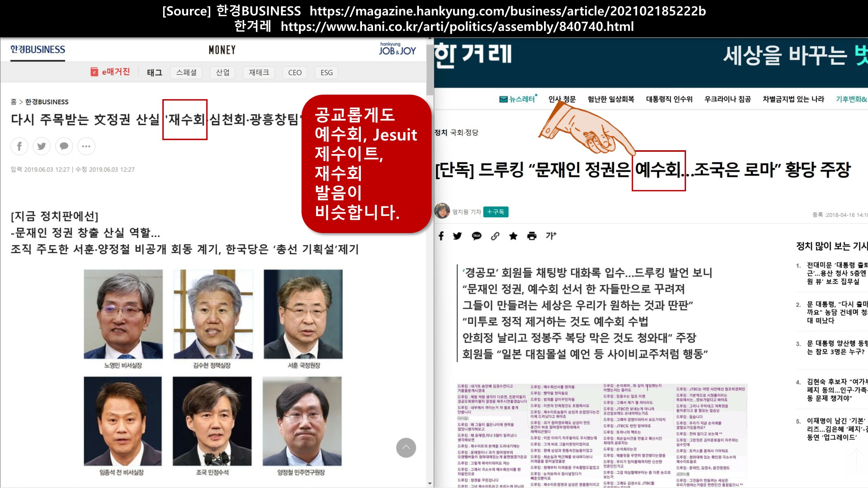Click the 국회·정당 subcategory link
868x488 pixels.
coord(464,133)
